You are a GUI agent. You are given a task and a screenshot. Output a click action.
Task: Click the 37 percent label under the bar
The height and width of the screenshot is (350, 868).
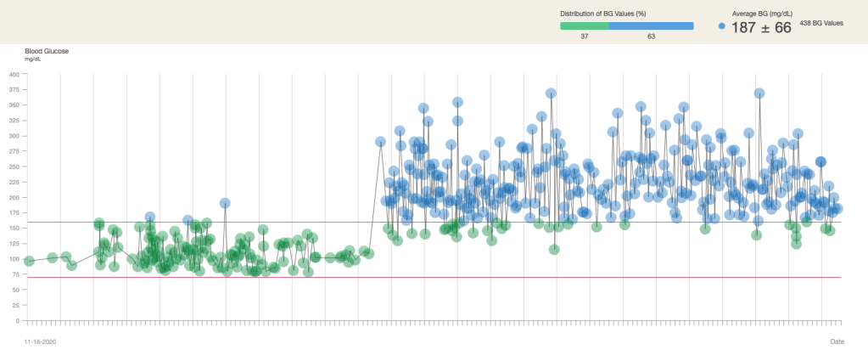point(584,37)
